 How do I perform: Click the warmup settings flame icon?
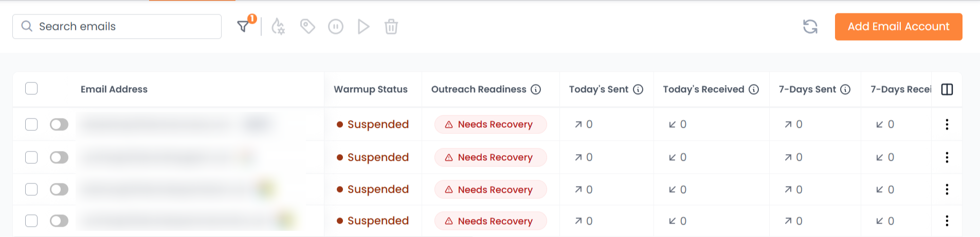pyautogui.click(x=278, y=26)
